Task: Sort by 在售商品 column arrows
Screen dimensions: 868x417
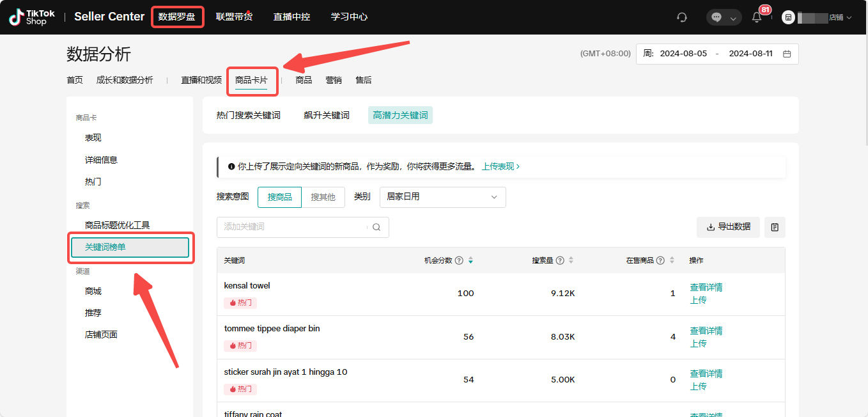Action: tap(672, 260)
